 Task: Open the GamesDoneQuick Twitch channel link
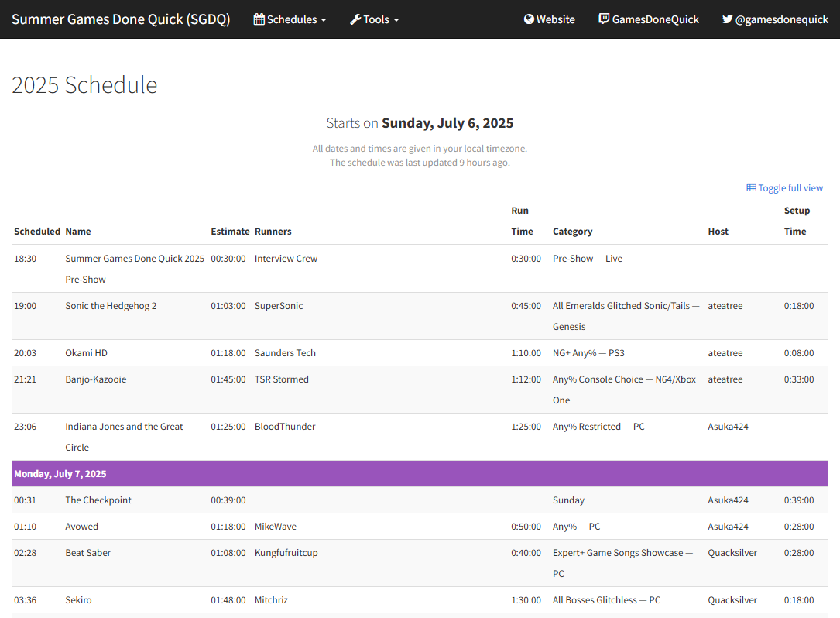[649, 19]
